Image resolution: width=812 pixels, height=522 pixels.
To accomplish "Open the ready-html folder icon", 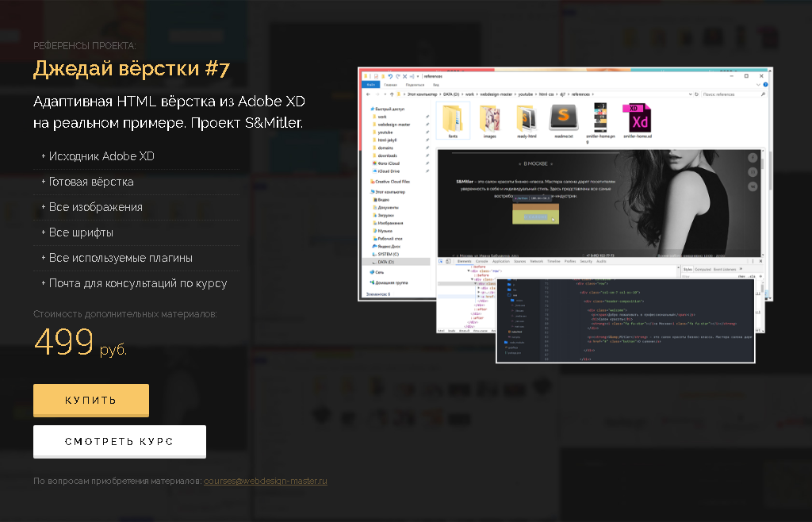I will 527,120.
